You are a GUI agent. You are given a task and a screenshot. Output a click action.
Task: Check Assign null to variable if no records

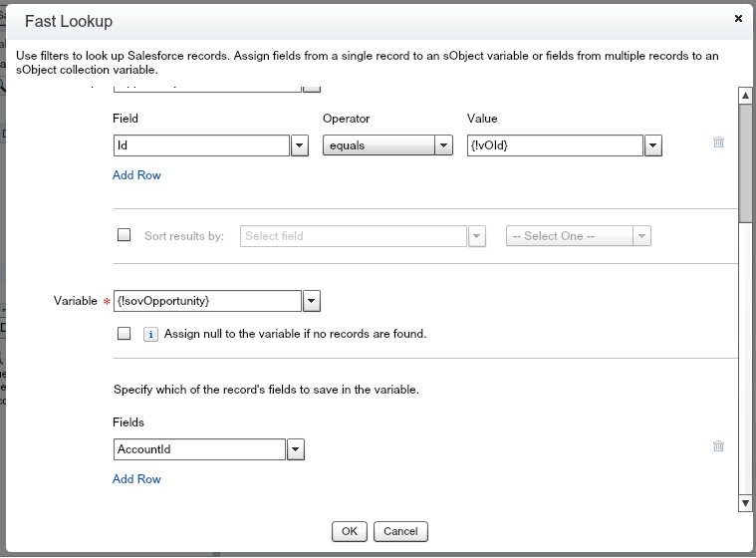click(125, 335)
